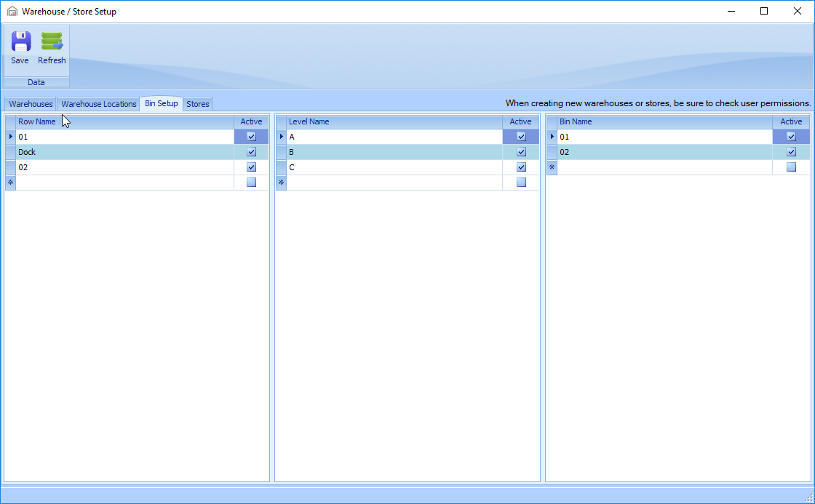Click the warehouse app icon in title bar

pos(12,12)
